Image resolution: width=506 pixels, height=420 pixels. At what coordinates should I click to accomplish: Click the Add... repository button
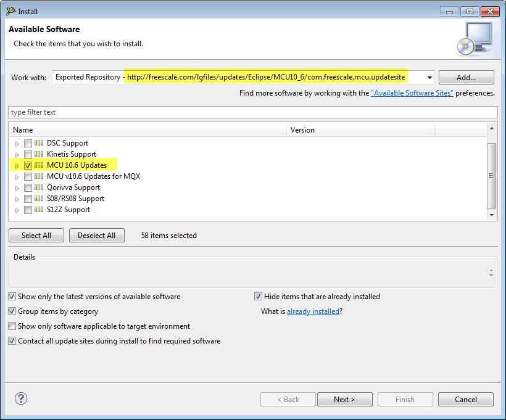467,78
